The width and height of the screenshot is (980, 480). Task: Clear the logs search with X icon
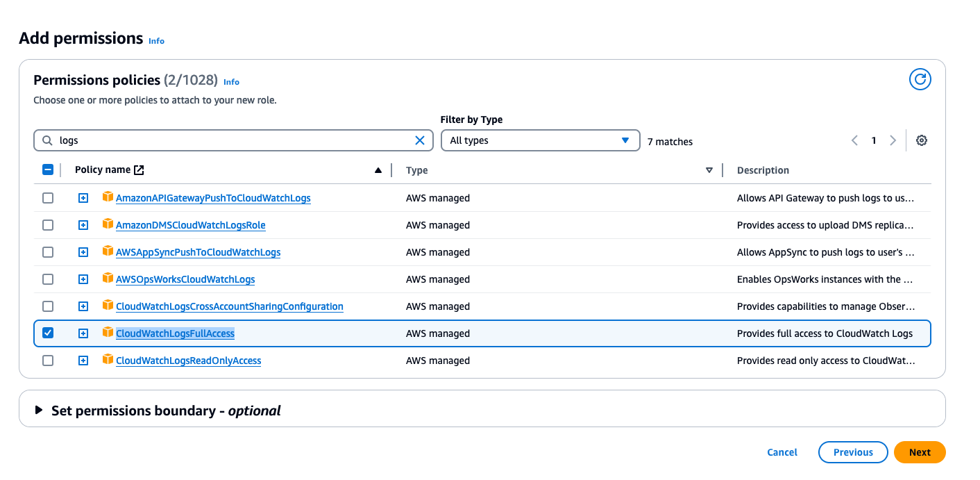point(420,140)
